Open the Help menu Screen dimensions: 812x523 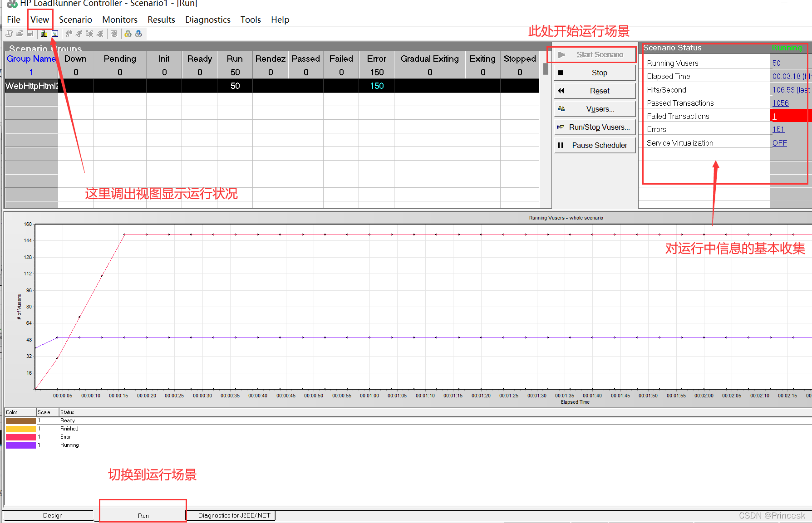click(280, 20)
